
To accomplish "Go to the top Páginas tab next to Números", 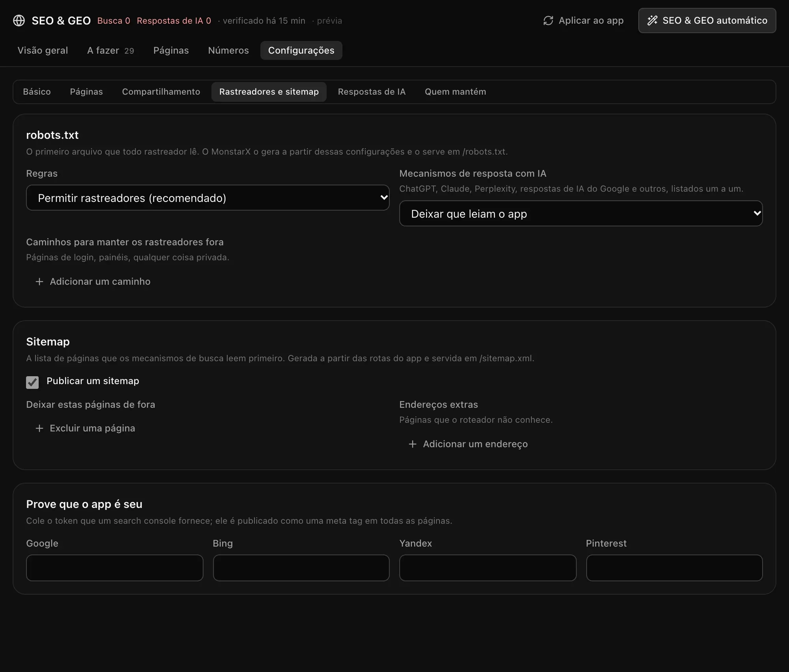I will click(x=171, y=50).
